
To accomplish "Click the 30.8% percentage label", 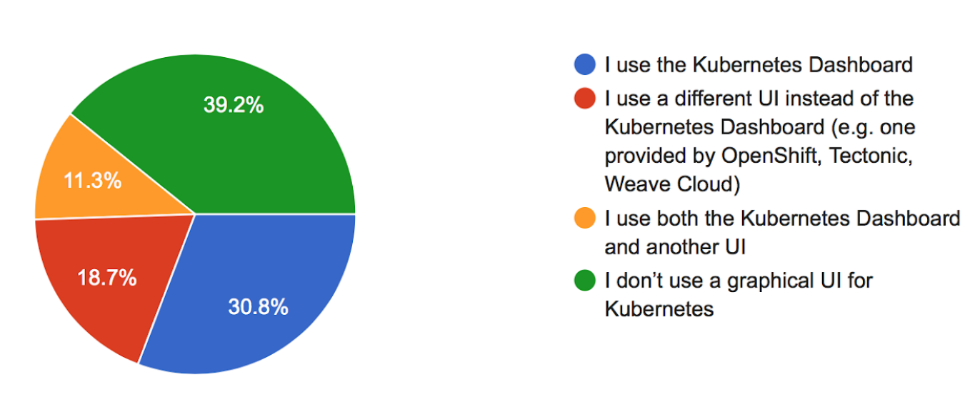I will (258, 307).
